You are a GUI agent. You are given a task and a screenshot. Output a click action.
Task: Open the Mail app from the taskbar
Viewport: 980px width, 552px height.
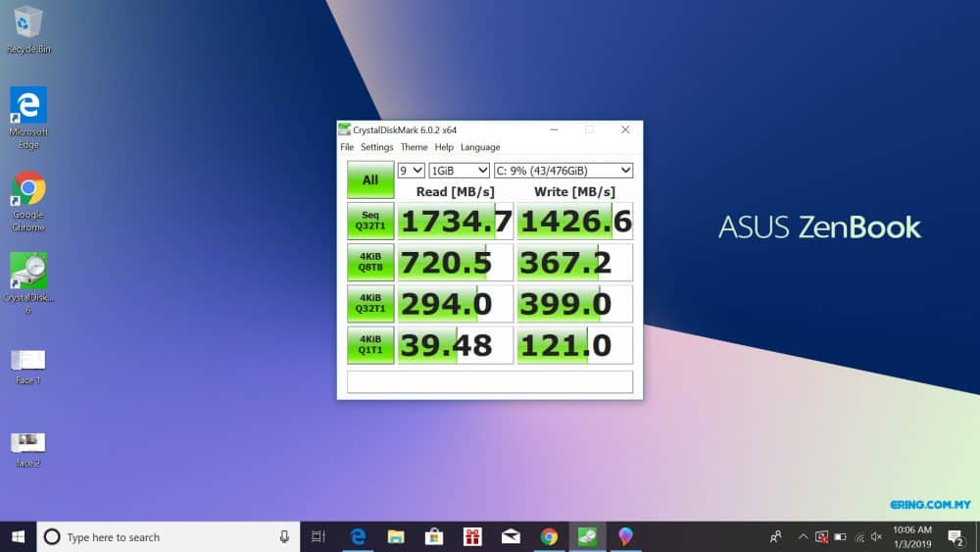click(x=511, y=537)
